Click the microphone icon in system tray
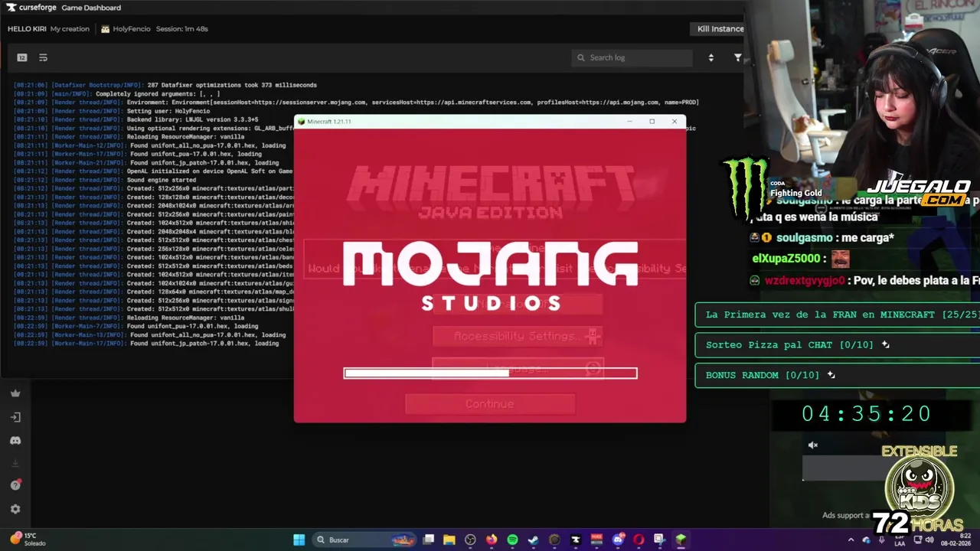 (x=882, y=540)
